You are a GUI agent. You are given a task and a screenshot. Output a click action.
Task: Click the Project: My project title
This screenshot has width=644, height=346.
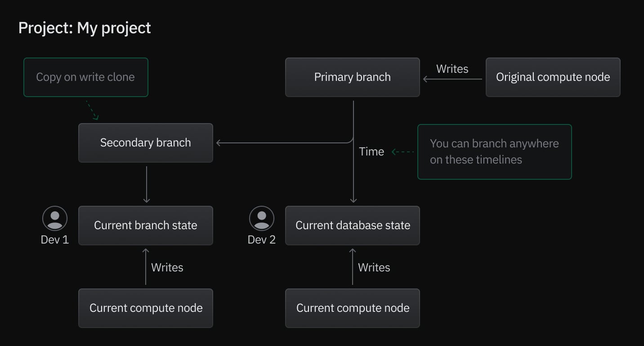point(85,28)
